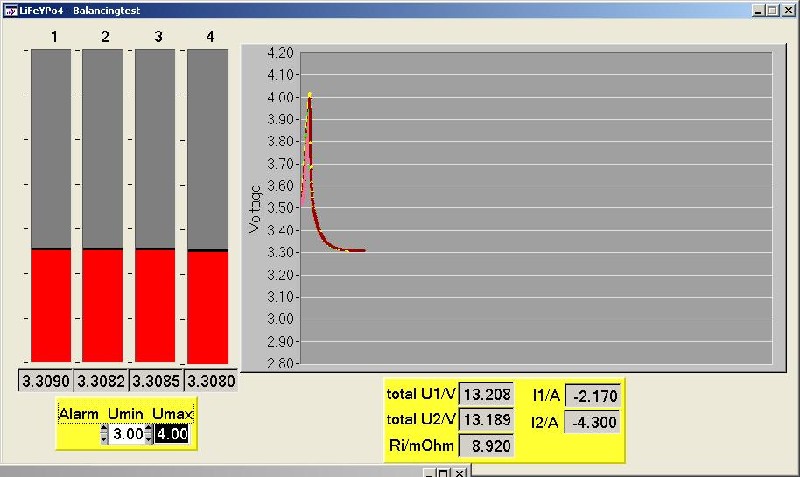800x477 pixels.
Task: Click the voltage curve peak in chart
Action: point(310,96)
